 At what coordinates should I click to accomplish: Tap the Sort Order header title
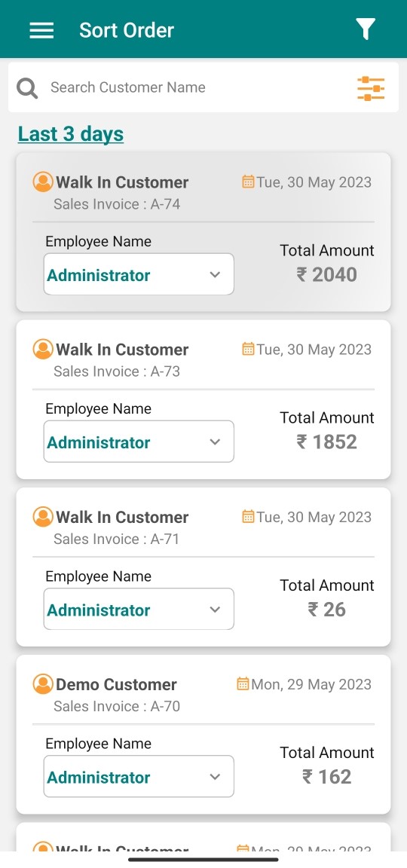coord(127,30)
